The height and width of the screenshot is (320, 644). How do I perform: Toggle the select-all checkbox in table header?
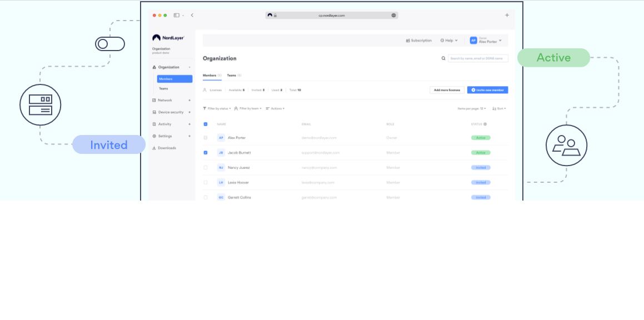[206, 124]
